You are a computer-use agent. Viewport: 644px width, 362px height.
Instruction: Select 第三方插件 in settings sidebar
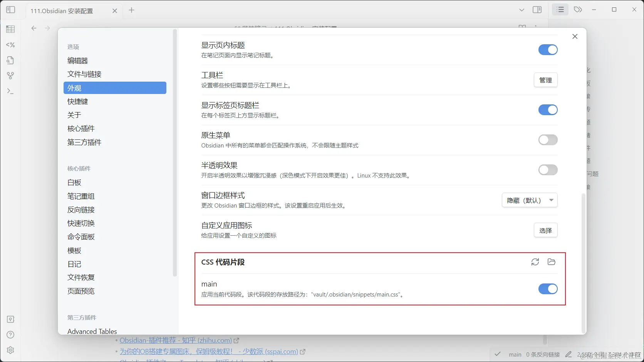point(115,142)
